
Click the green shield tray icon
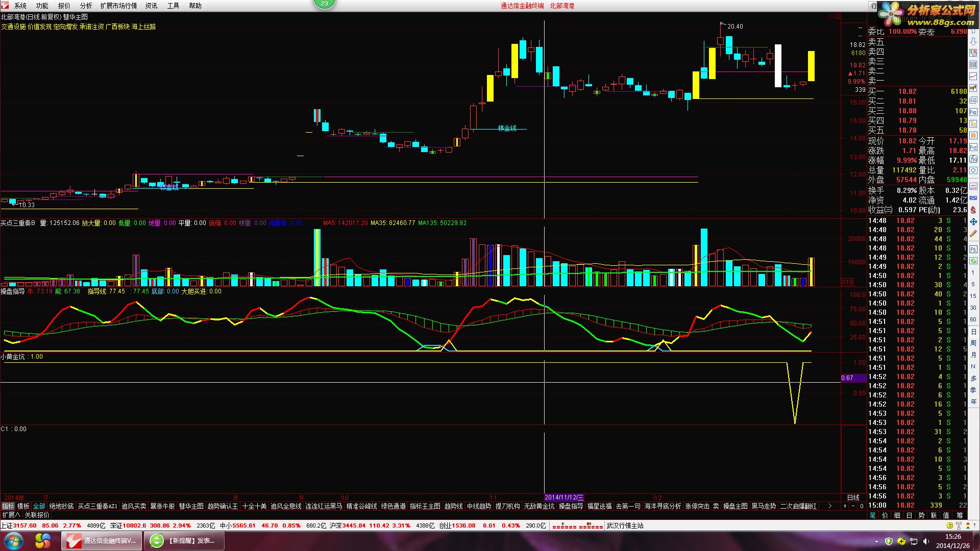(x=889, y=541)
